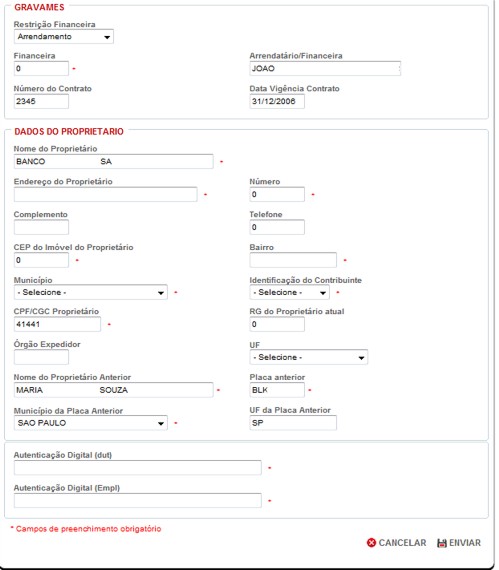Expand the Município dropdown
499x570 pixels.
click(x=90, y=292)
